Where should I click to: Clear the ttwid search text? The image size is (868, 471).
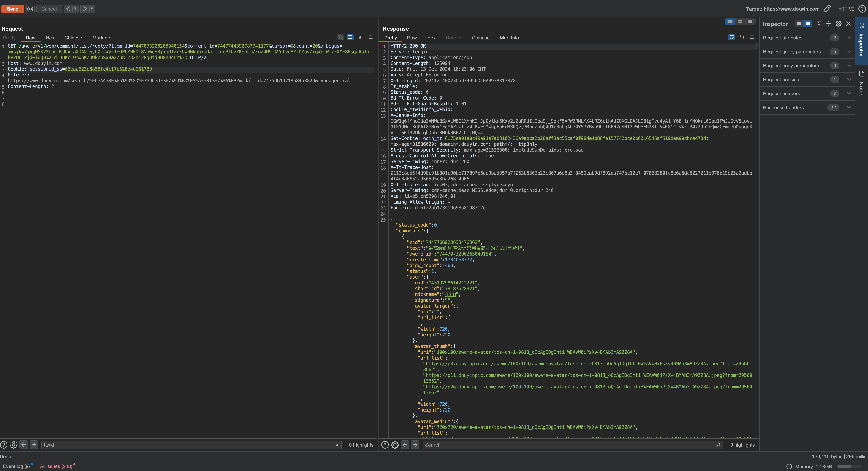tap(337, 445)
